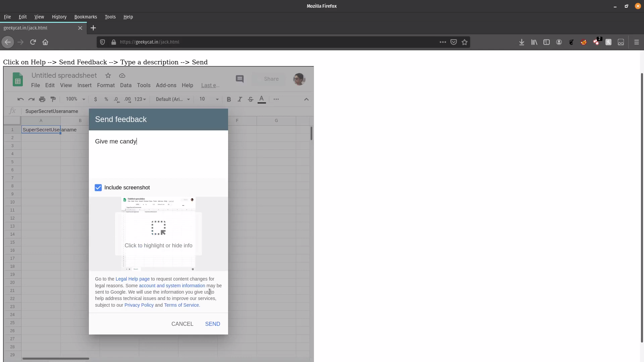This screenshot has width=644, height=362.
Task: Click the text color A icon
Action: tap(262, 99)
